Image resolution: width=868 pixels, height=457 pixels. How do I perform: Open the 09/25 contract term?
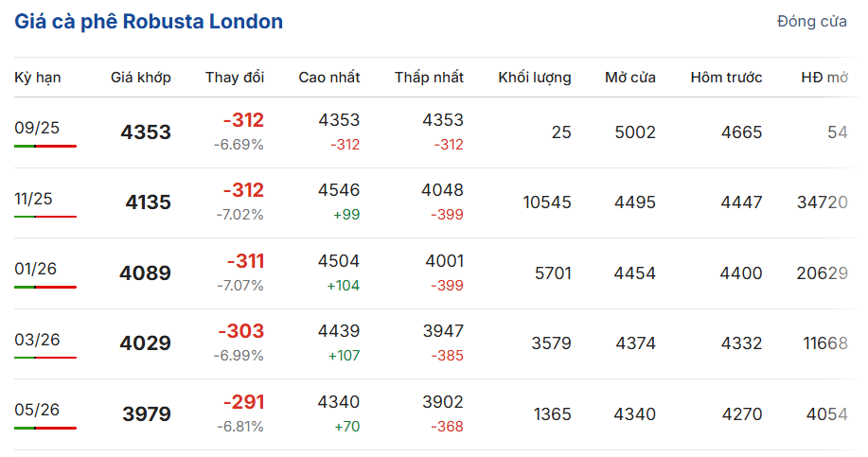[x=37, y=128]
